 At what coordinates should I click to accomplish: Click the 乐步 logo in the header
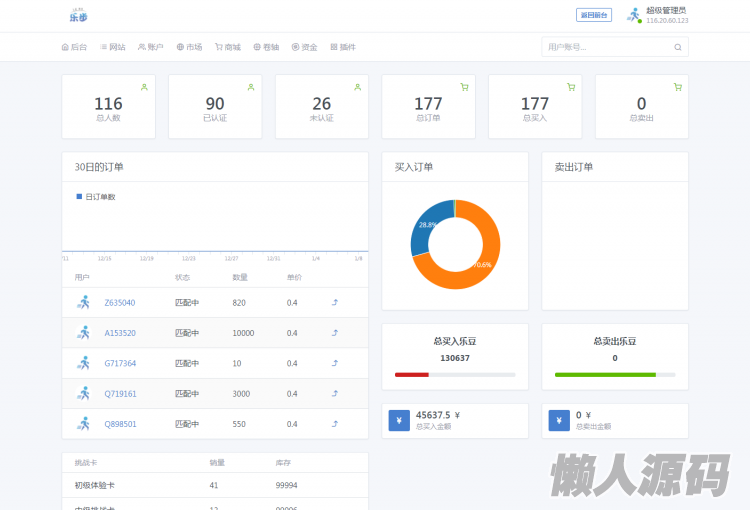pos(78,15)
